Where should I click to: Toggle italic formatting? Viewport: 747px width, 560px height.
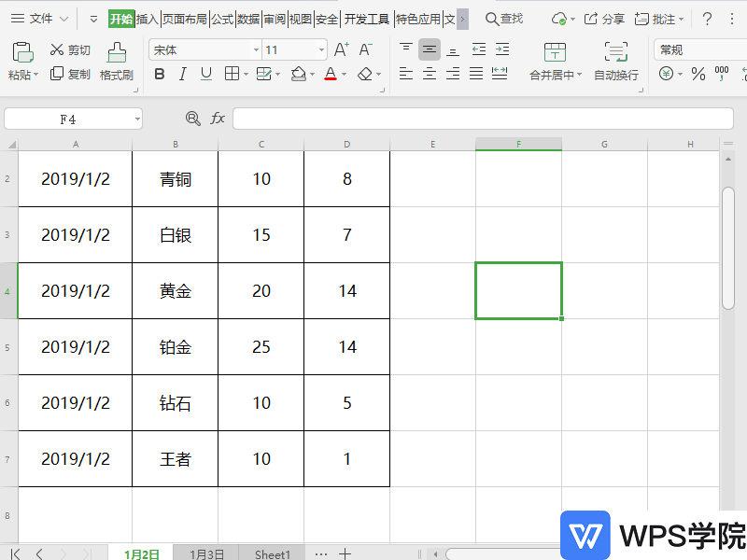coord(182,74)
